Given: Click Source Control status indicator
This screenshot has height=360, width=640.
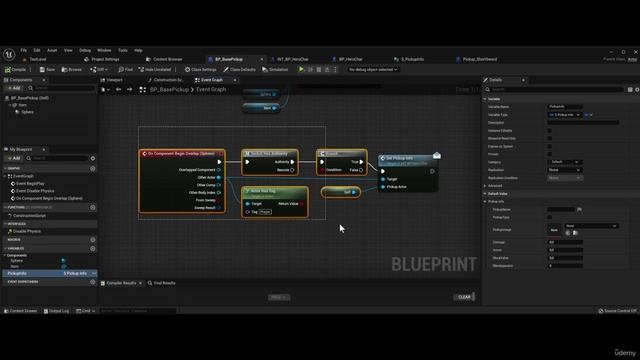Looking at the screenshot, I should 617,311.
